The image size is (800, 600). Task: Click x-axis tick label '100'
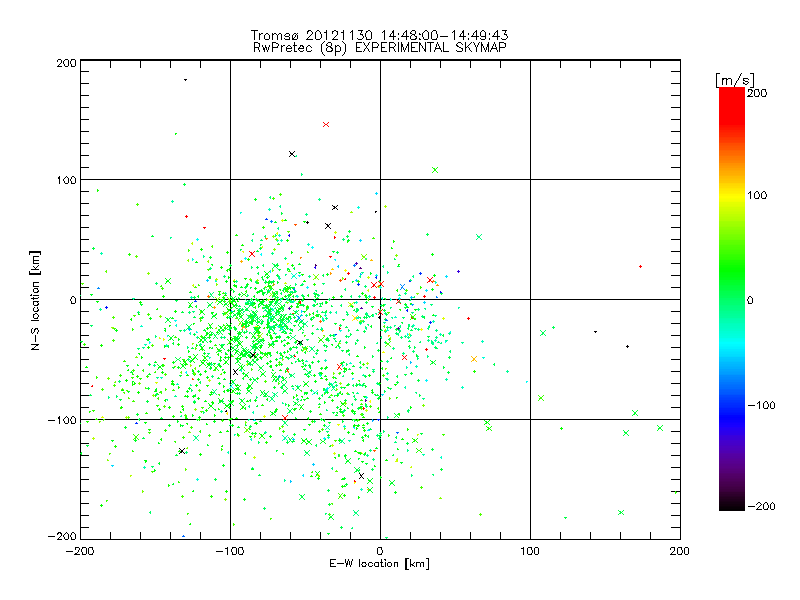pyautogui.click(x=530, y=551)
